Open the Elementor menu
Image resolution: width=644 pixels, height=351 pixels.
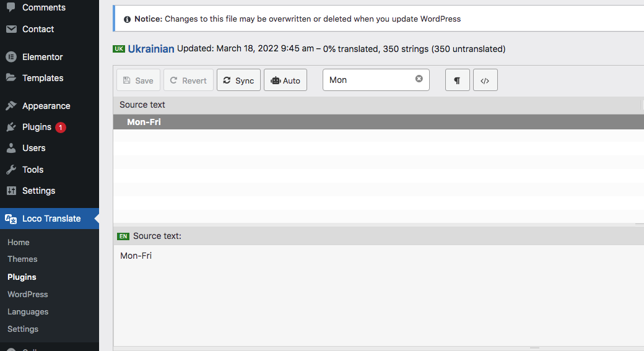(x=42, y=57)
